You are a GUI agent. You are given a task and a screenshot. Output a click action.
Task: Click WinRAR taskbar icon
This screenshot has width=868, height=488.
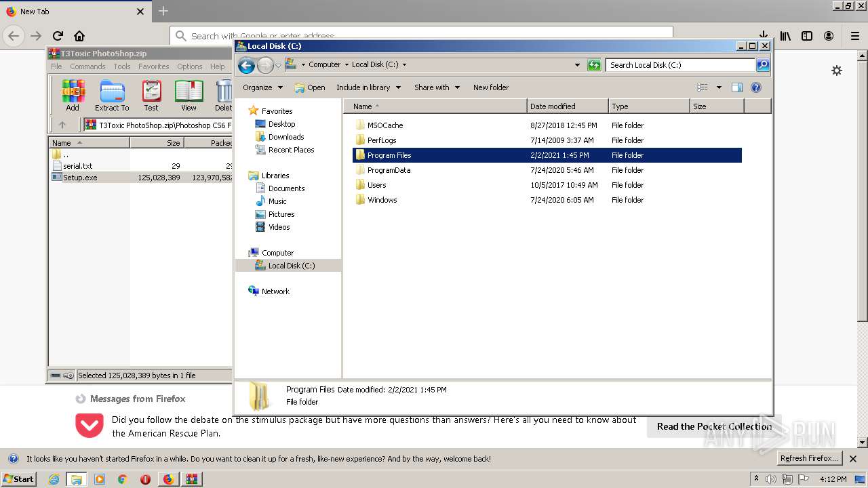click(191, 479)
